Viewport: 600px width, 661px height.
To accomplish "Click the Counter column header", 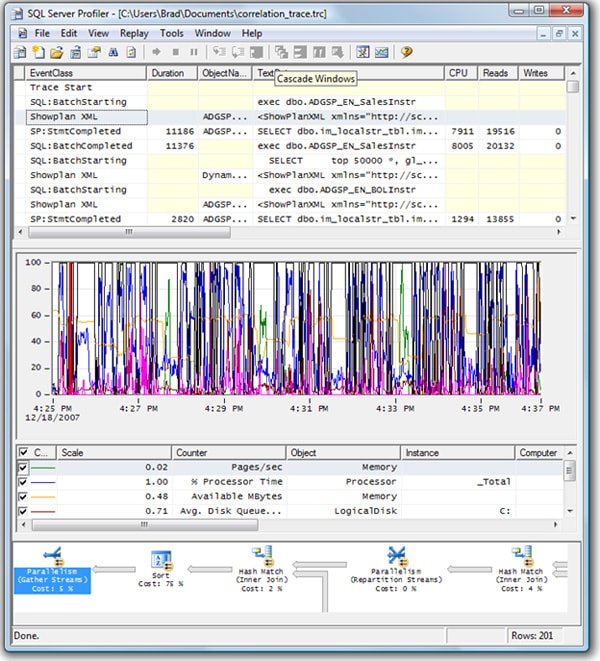I will (229, 453).
